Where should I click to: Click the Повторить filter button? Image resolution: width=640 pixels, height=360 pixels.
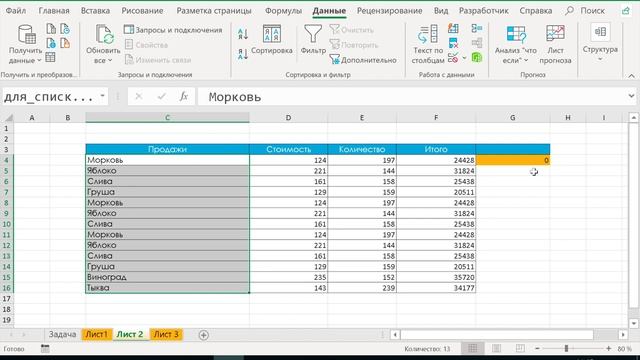coord(354,45)
